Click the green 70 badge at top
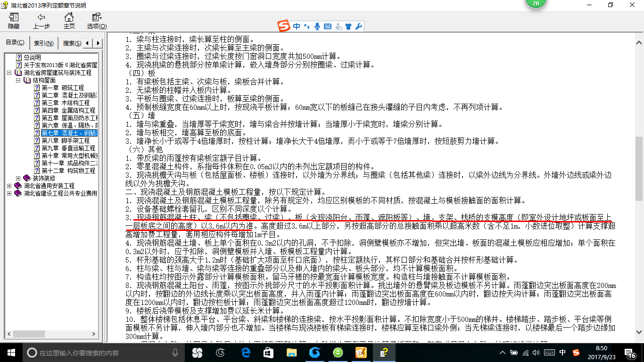Screen dimensions: 644x362 [x=536, y=4]
